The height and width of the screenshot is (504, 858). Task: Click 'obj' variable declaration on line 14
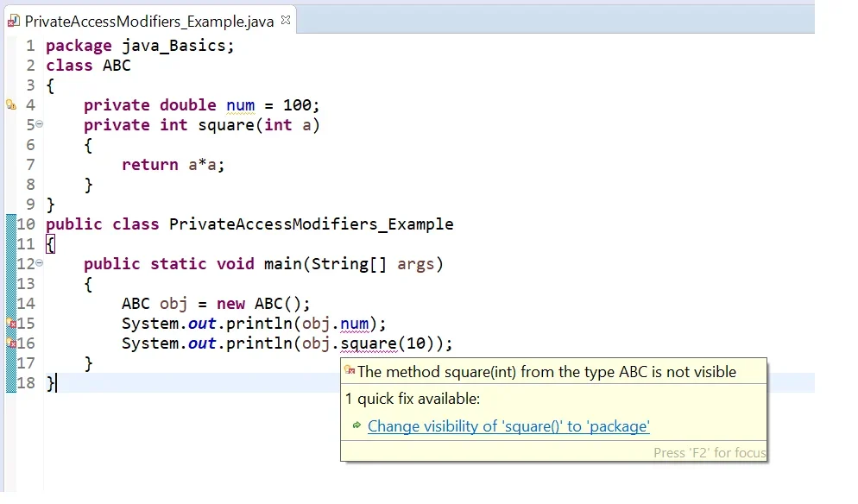[173, 304]
